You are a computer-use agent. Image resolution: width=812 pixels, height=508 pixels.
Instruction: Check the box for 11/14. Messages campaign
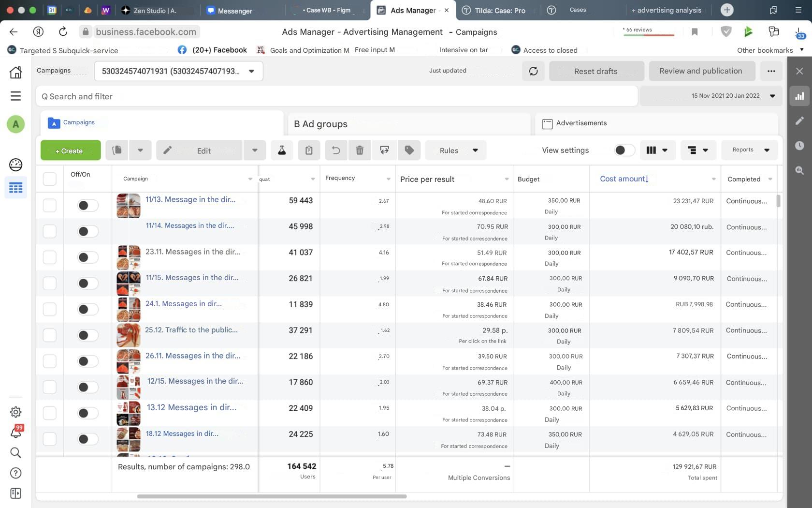[x=50, y=231]
